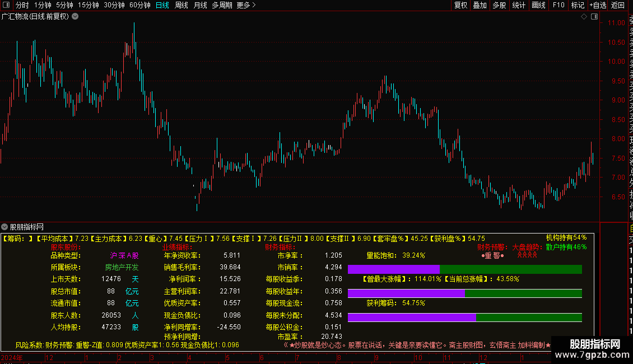Expand the 更多 > periods menu
This screenshot has width=633, height=364.
pyautogui.click(x=246, y=5)
